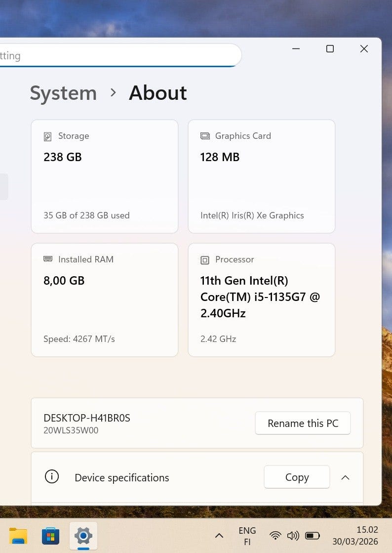
Task: Click the Settings gear taskbar icon
Action: click(83, 536)
